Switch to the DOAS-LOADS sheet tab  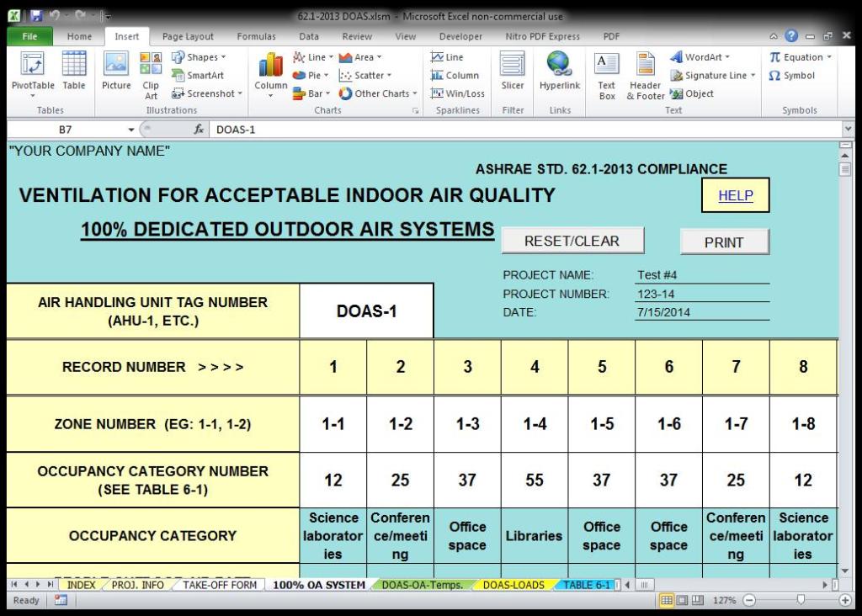[x=512, y=585]
